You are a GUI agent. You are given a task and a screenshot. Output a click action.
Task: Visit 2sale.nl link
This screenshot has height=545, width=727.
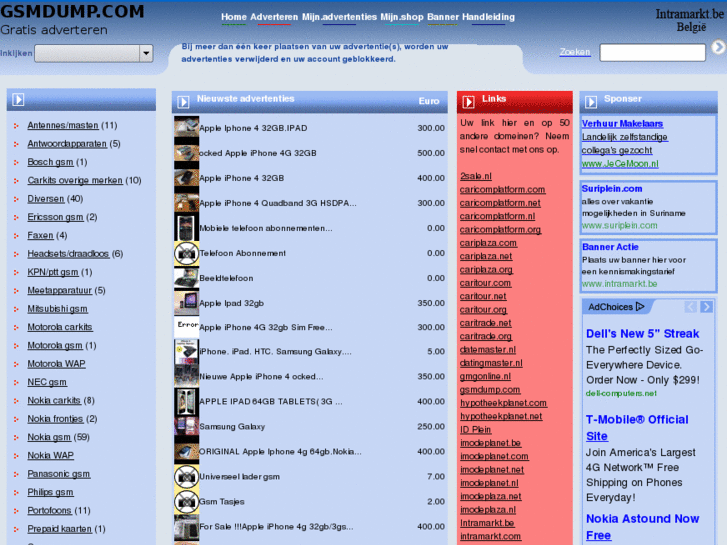click(x=476, y=176)
